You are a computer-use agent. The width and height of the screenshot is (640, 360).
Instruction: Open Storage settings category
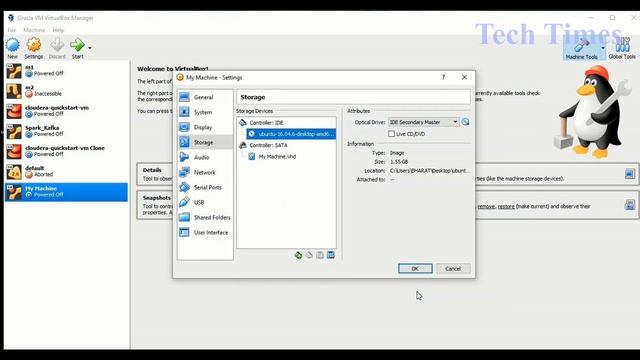click(205, 142)
